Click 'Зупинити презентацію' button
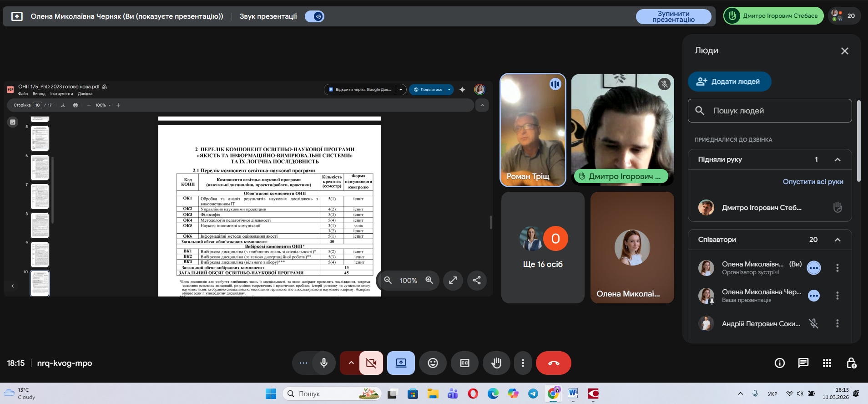The height and width of the screenshot is (404, 868). (673, 16)
